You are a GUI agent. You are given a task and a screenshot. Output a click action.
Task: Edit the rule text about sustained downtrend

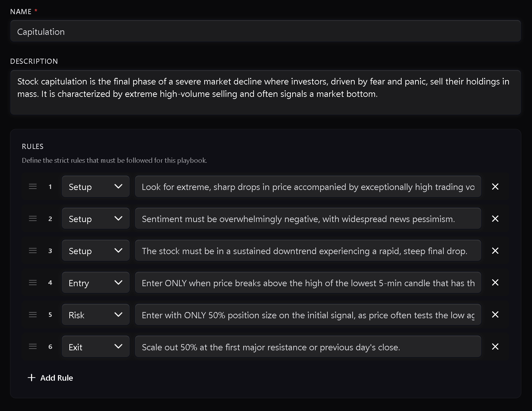(x=308, y=251)
